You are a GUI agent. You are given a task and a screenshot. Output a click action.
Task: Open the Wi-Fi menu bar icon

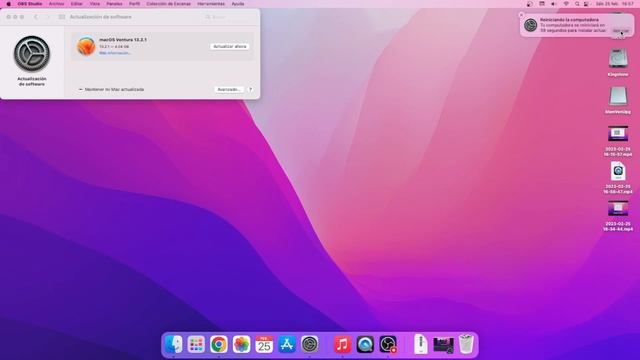[566, 4]
